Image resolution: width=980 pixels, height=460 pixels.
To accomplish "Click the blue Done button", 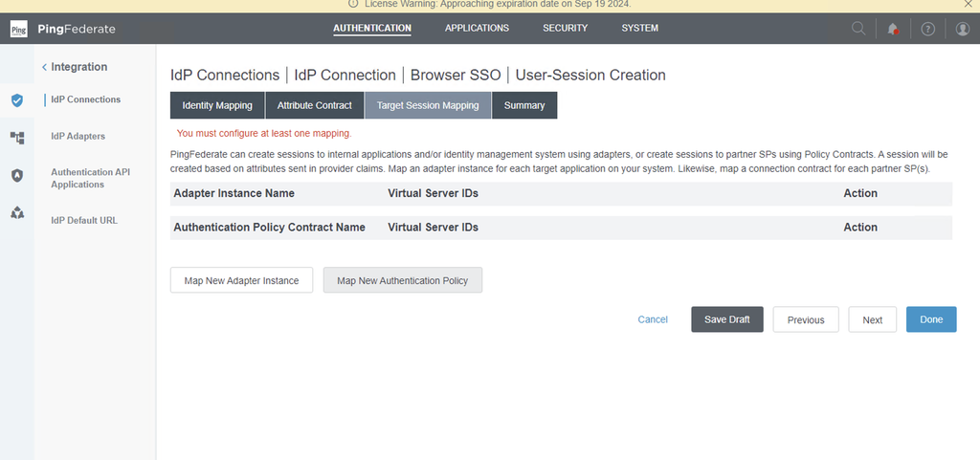I will (931, 319).
